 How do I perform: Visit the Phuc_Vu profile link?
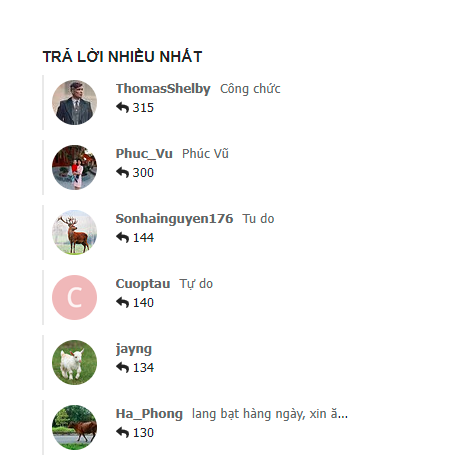point(144,154)
